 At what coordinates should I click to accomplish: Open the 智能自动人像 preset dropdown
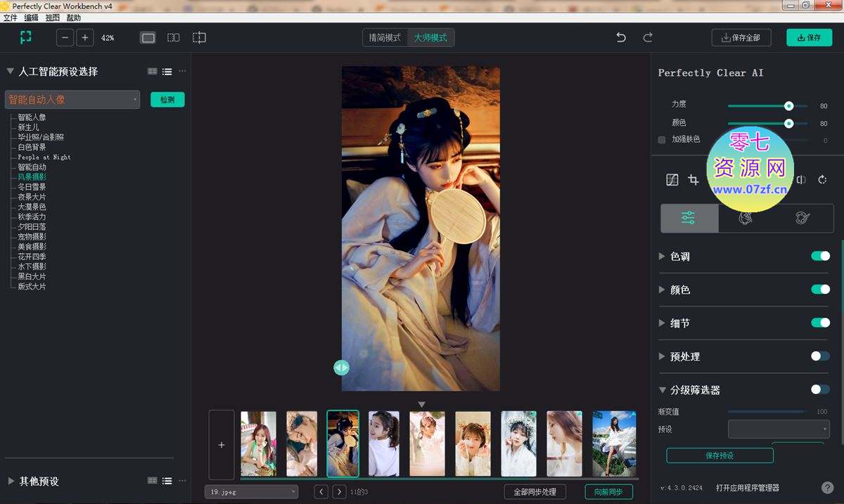tap(72, 100)
